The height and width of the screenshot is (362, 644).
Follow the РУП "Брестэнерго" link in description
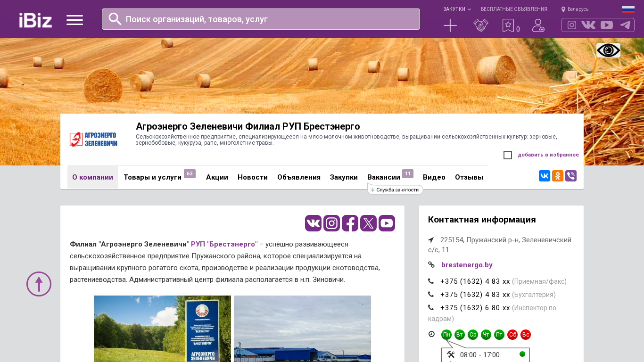224,244
